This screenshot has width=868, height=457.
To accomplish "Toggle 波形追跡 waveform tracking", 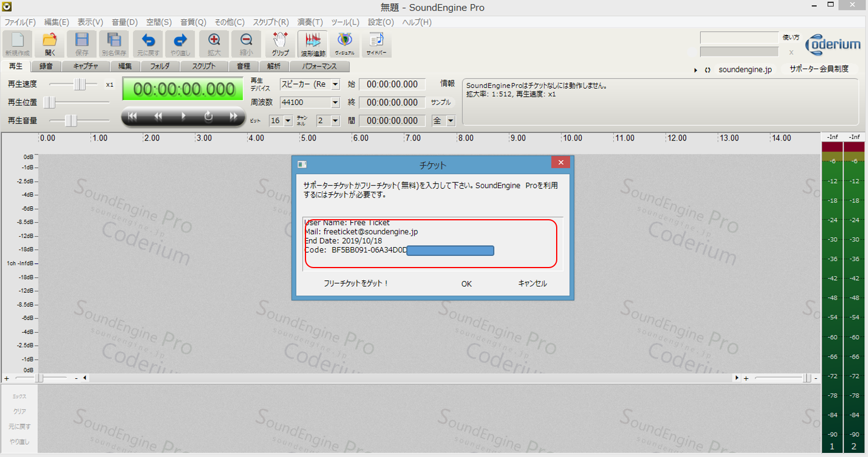I will [312, 44].
